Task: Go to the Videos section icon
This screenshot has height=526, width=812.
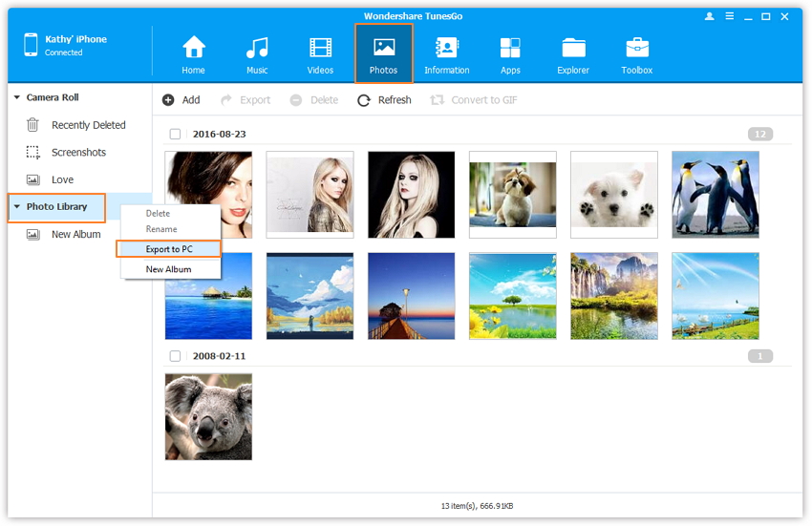Action: pyautogui.click(x=320, y=48)
